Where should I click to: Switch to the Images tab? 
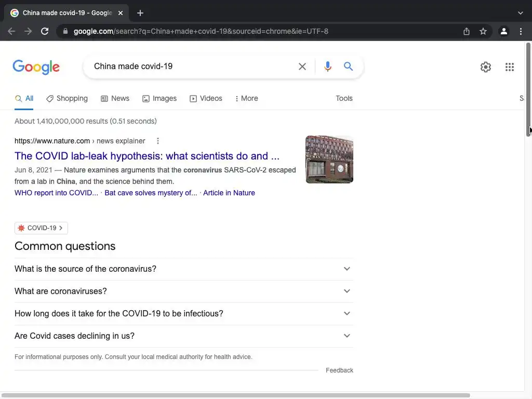point(159,98)
